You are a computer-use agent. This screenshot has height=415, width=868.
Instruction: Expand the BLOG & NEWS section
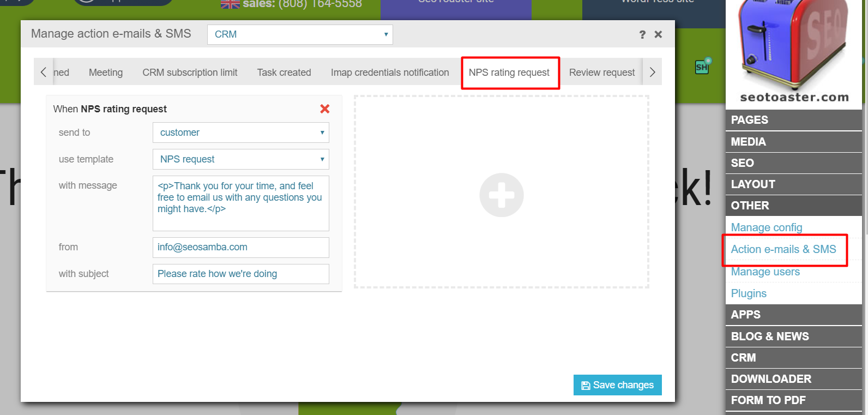[x=794, y=336]
